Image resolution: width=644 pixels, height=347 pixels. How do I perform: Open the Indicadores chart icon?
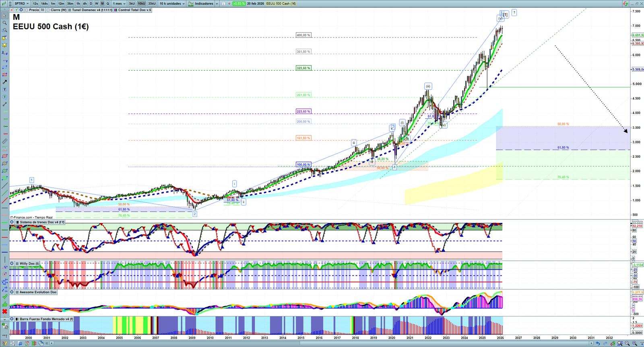(x=191, y=4)
